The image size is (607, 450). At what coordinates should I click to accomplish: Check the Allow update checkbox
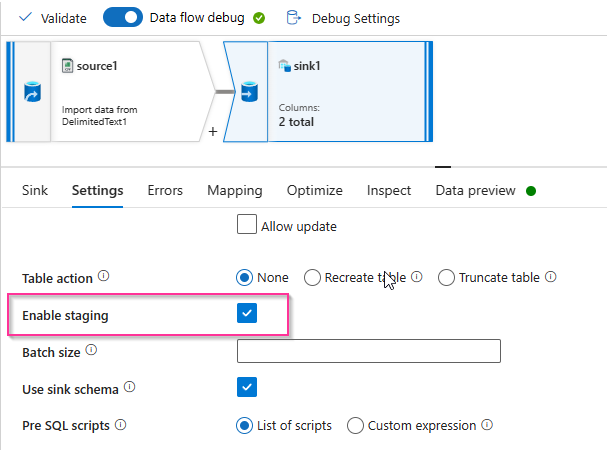[247, 225]
